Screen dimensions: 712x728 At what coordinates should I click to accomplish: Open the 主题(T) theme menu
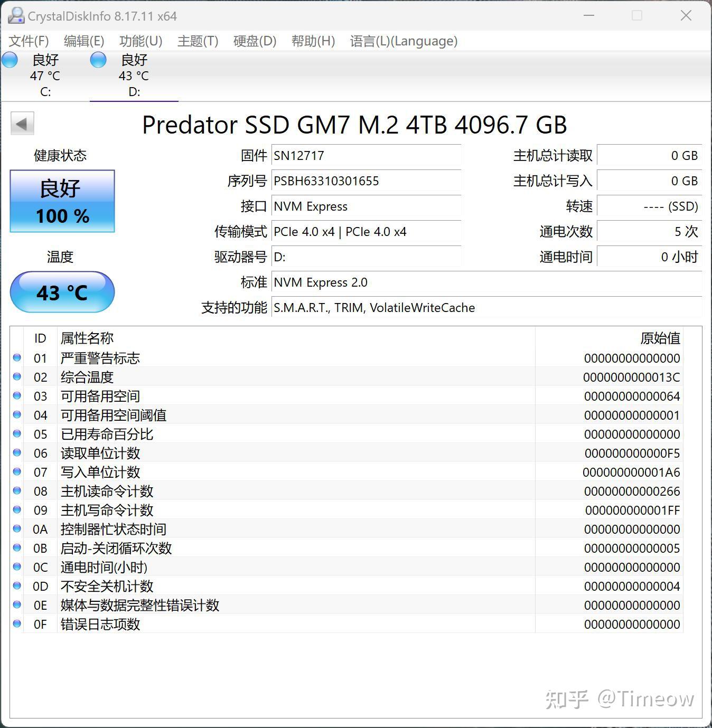(196, 41)
